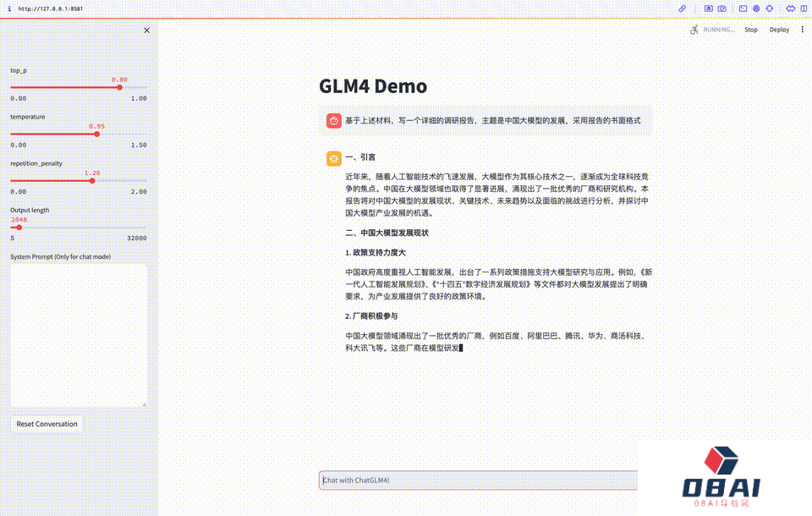Click the terminal console icon in toolbar
The image size is (812, 516).
coord(743,8)
